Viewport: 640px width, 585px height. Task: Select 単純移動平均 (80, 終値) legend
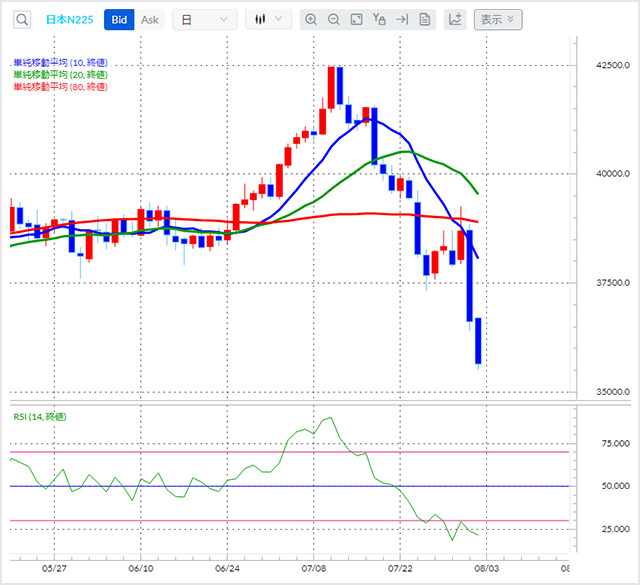click(61, 87)
